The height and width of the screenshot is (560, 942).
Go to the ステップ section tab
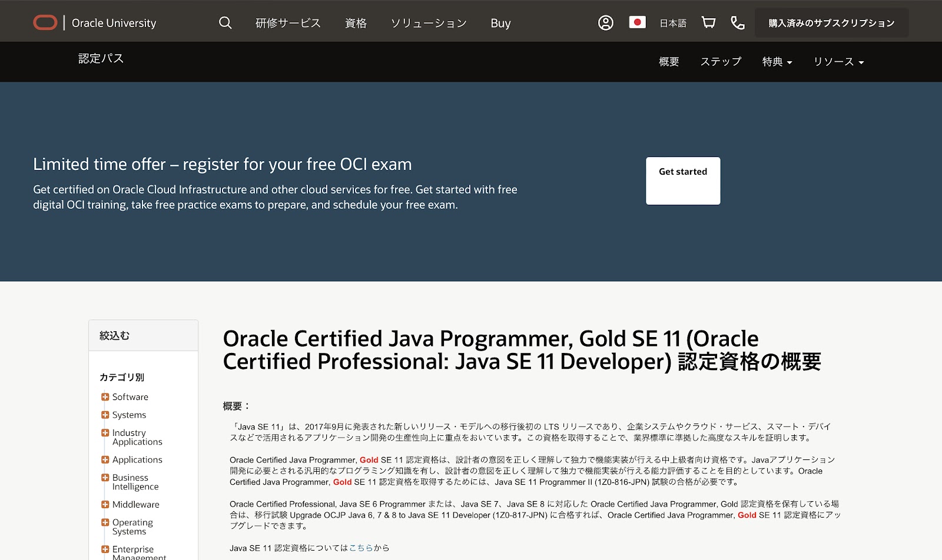pos(721,62)
